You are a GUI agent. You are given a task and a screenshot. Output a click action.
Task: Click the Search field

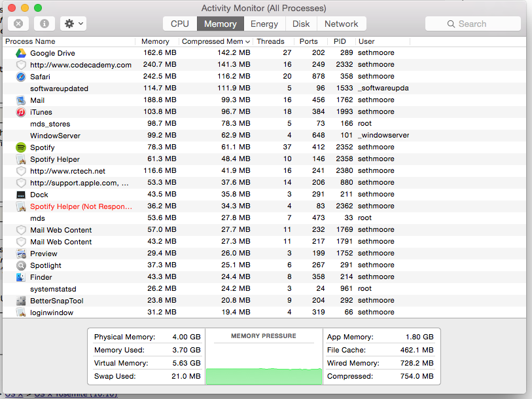coord(473,24)
